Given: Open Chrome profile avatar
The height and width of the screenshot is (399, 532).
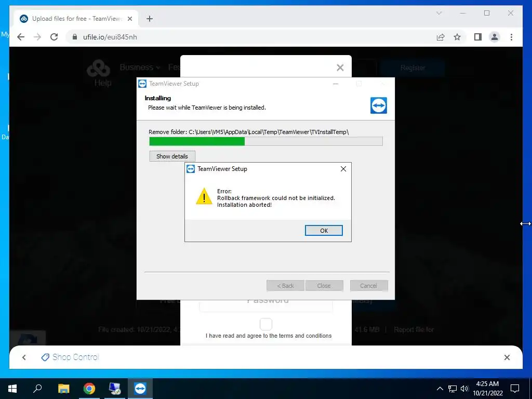Looking at the screenshot, I should (495, 37).
